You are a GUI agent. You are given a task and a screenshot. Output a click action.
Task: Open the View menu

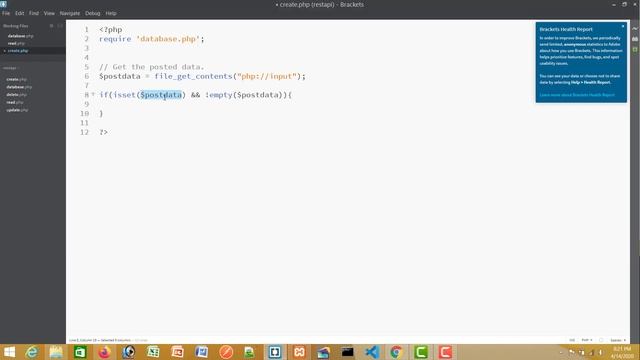pyautogui.click(x=49, y=13)
